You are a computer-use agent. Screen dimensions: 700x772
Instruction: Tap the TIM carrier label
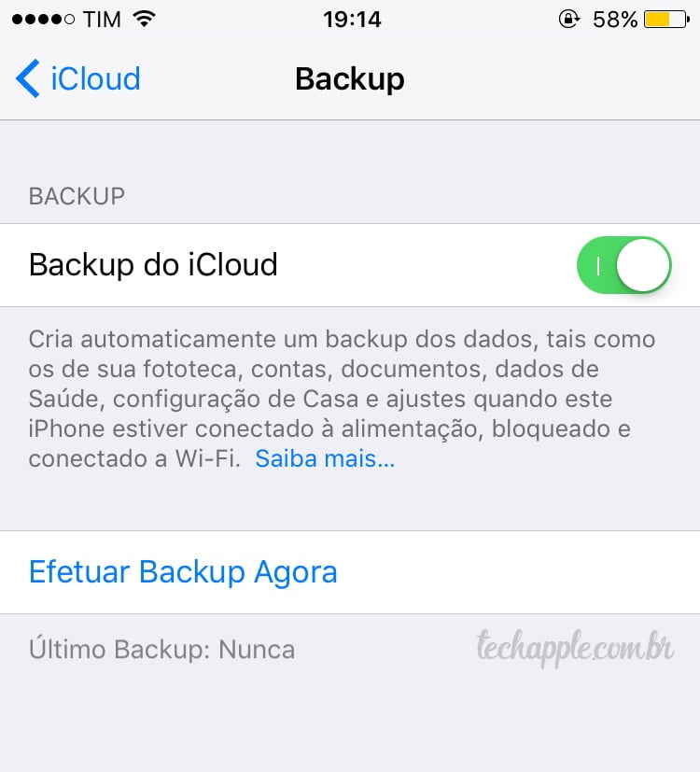tap(102, 20)
